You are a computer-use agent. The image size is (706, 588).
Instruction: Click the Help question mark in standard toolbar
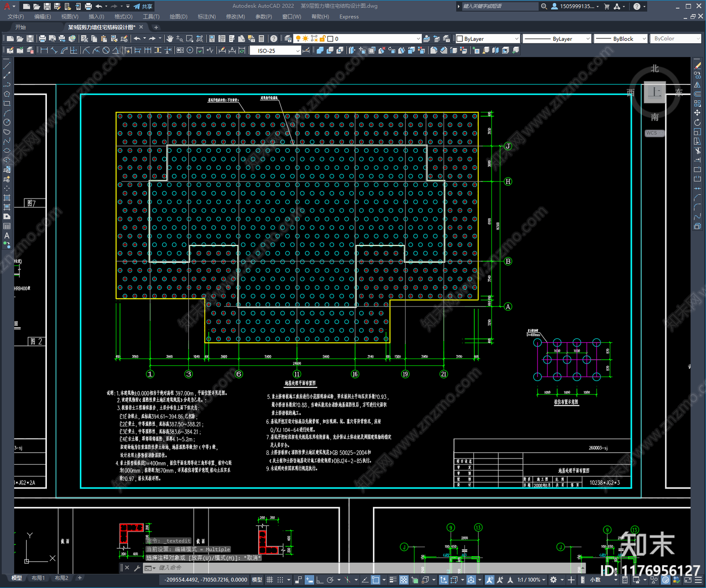pyautogui.click(x=274, y=39)
